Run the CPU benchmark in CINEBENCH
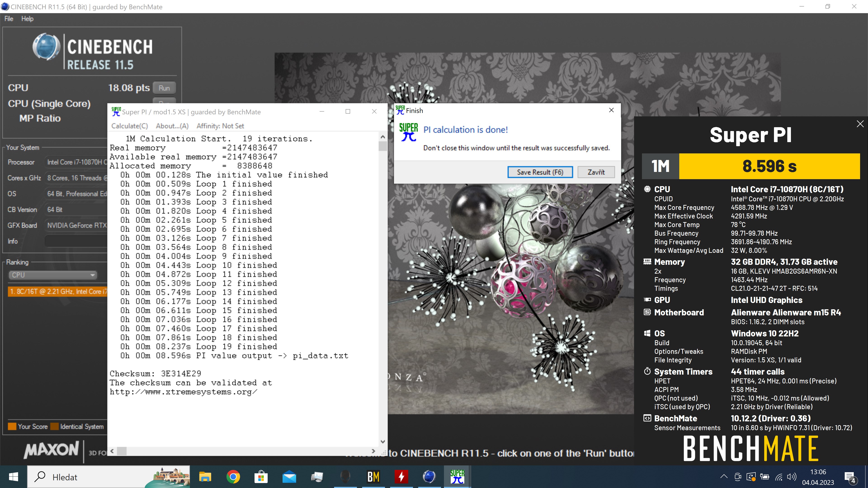Viewport: 868px width, 488px height. click(164, 88)
